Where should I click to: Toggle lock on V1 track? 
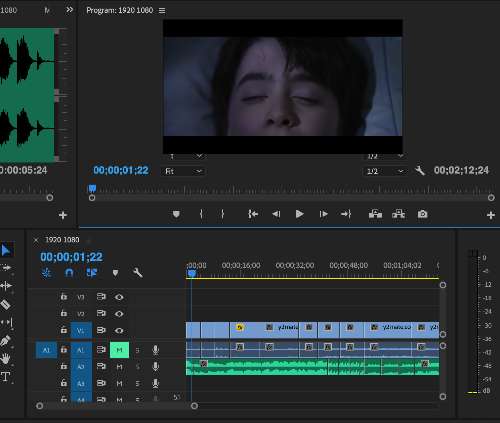tap(64, 330)
